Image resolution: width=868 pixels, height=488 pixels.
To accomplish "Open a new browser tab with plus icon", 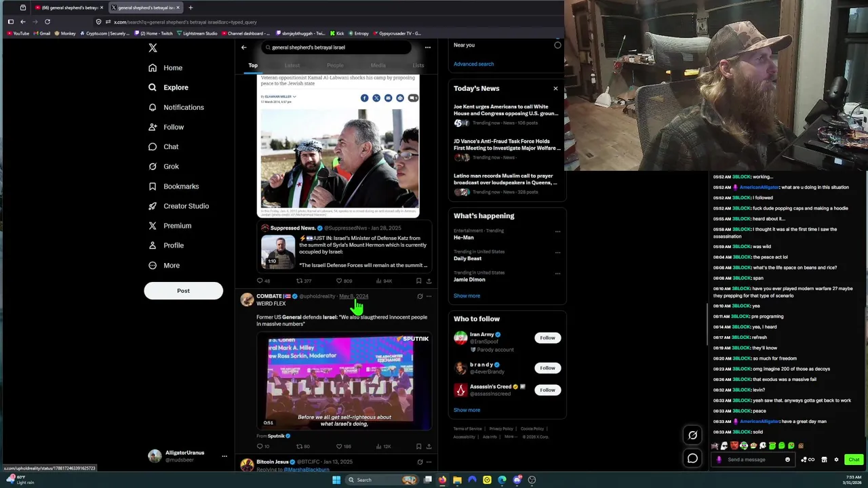I will 191,7.
